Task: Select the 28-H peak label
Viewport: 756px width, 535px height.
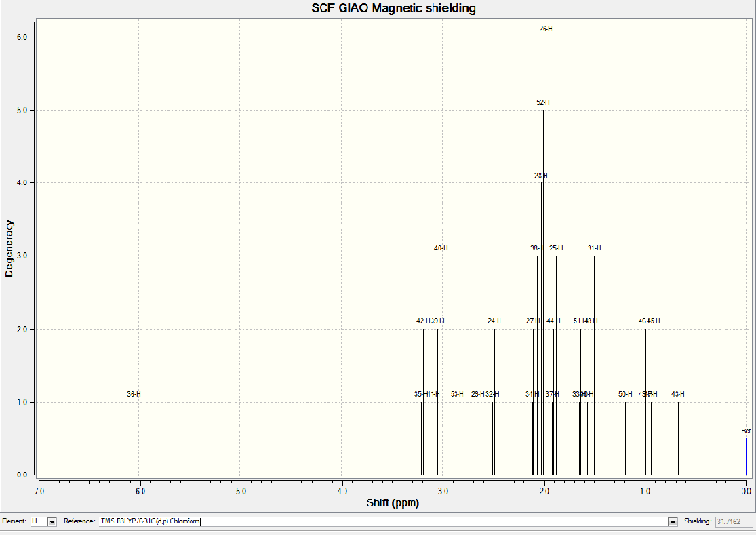Action: coord(540,176)
